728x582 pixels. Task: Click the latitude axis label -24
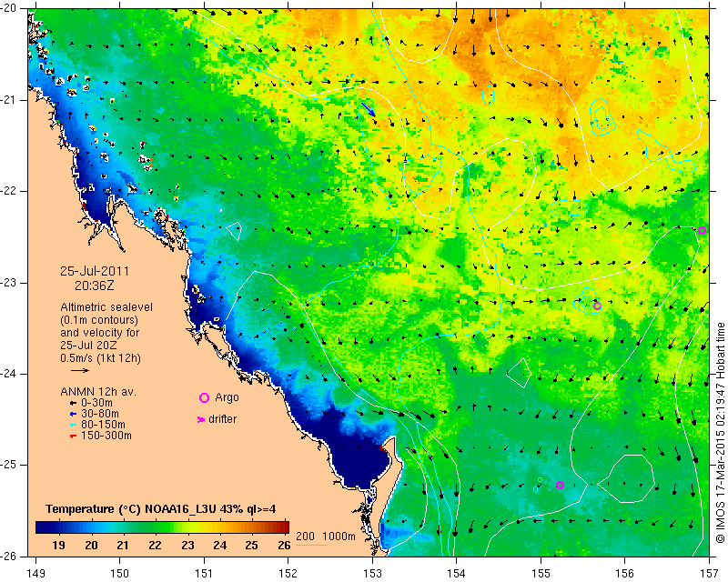pos(9,373)
